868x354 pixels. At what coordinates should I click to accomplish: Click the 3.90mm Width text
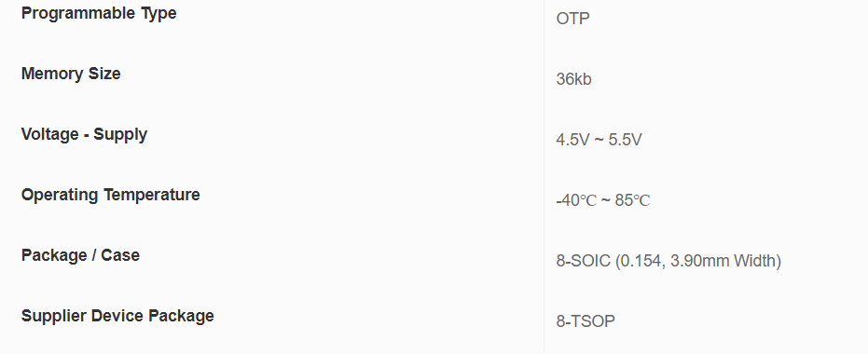723,261
